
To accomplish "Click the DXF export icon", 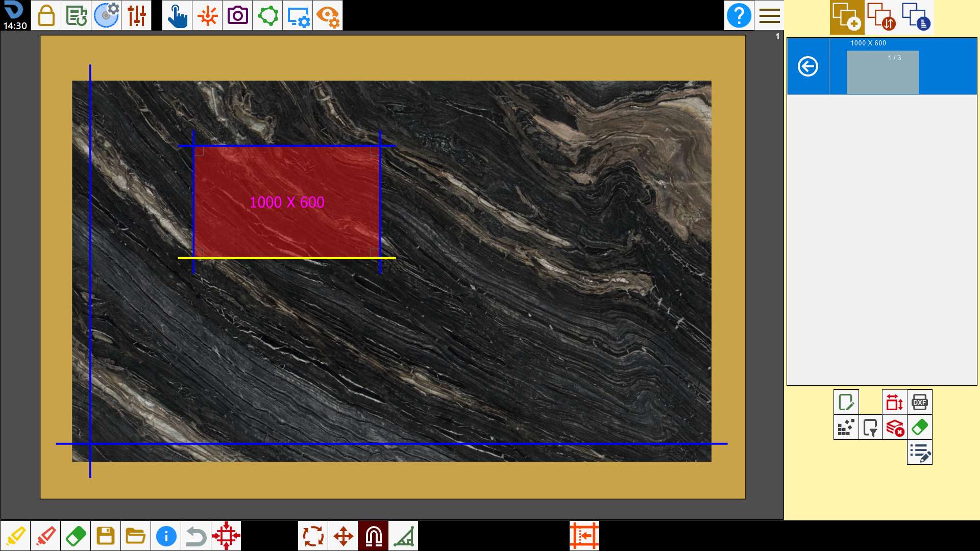I will (x=919, y=402).
